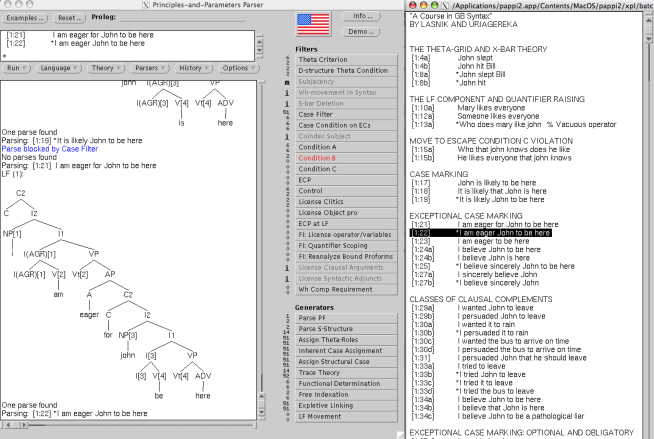
Task: Click the Assign Structural Case generator
Action: [346, 361]
